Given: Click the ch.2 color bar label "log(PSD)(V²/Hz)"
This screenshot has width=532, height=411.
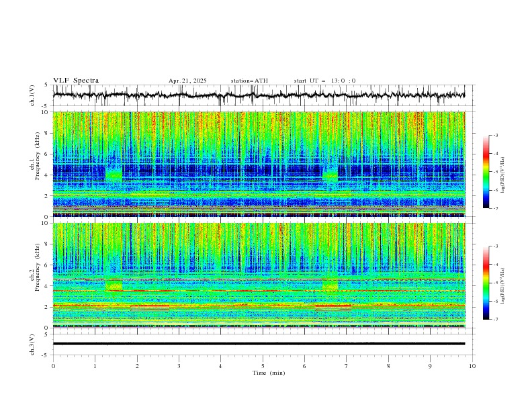Looking at the screenshot, I should 502,286.
